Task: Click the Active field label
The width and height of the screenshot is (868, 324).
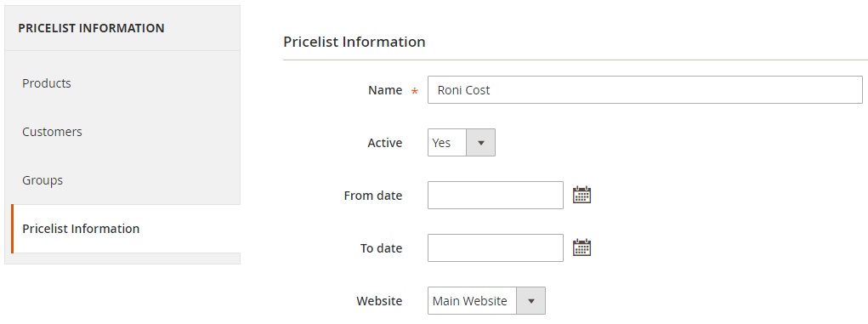Action: click(385, 143)
